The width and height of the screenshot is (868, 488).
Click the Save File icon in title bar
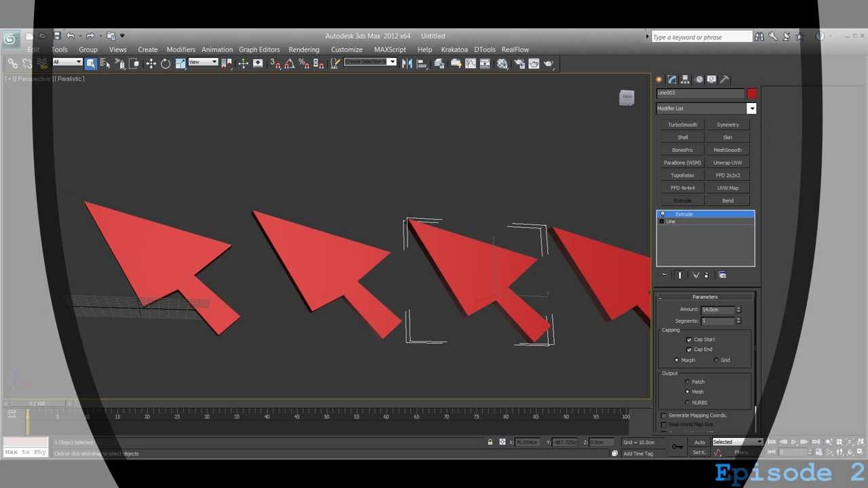point(57,36)
